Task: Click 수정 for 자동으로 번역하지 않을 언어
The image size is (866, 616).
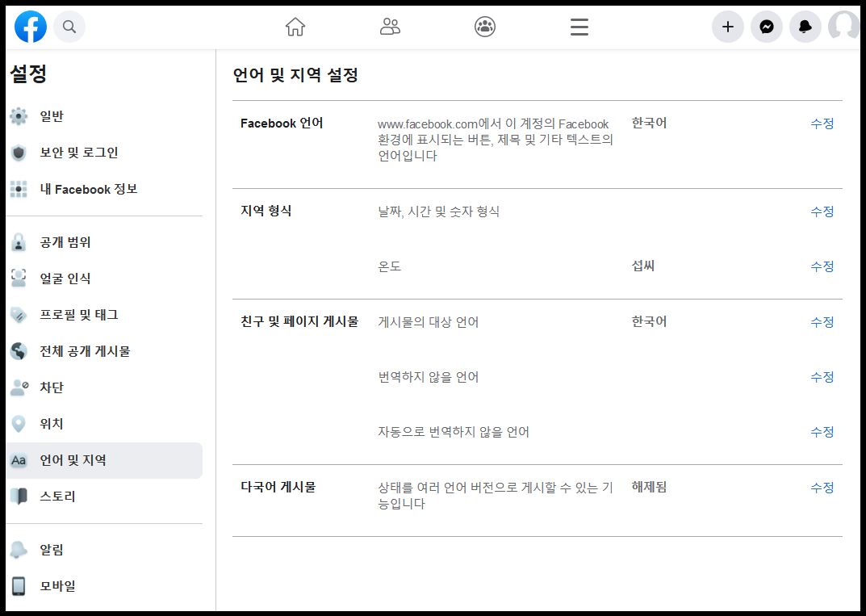Action: [822, 432]
